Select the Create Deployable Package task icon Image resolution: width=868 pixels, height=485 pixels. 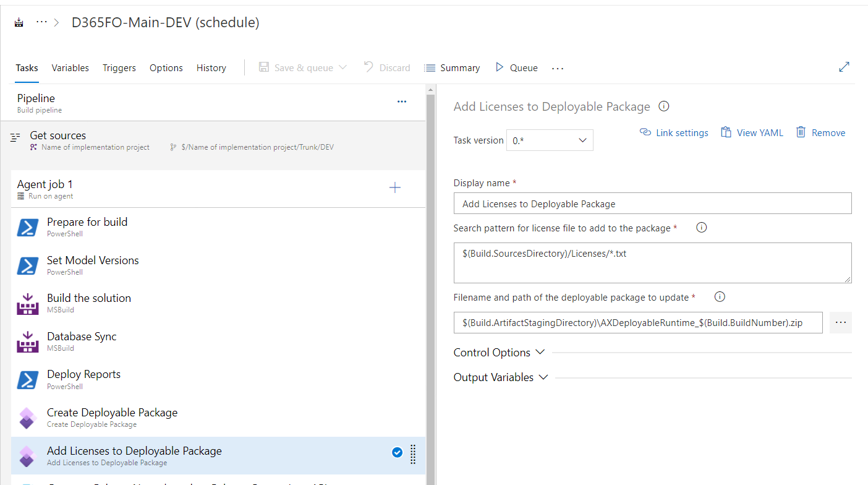point(27,418)
